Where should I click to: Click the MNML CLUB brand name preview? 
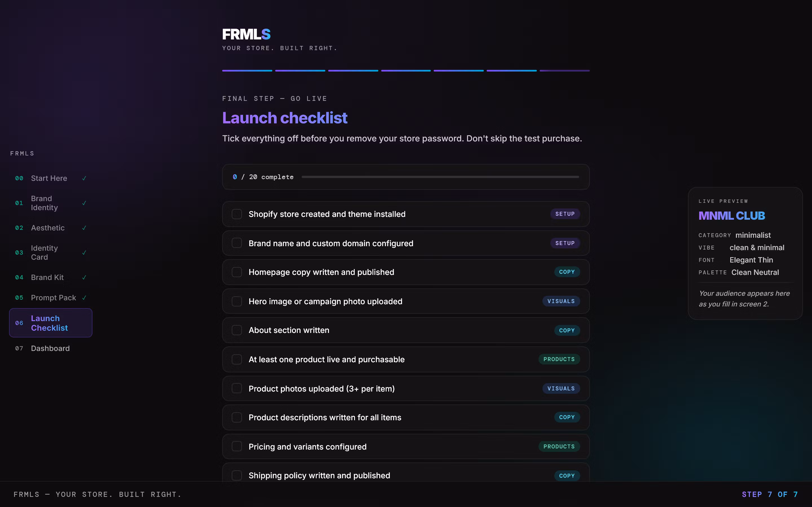(x=731, y=215)
